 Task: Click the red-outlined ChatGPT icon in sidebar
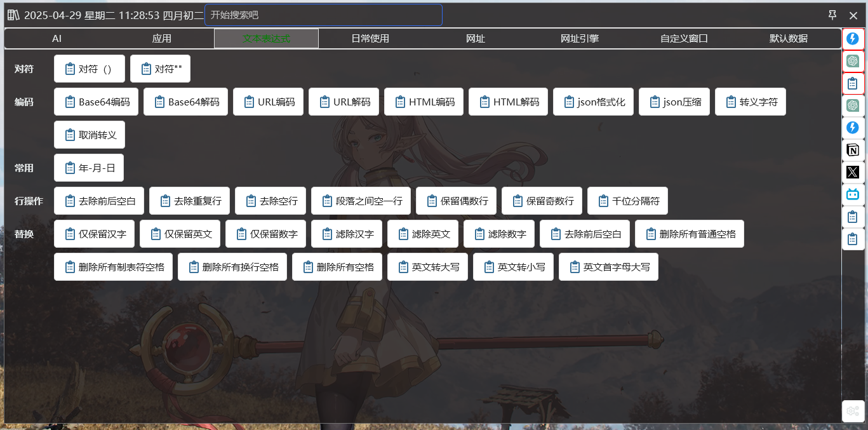click(853, 61)
